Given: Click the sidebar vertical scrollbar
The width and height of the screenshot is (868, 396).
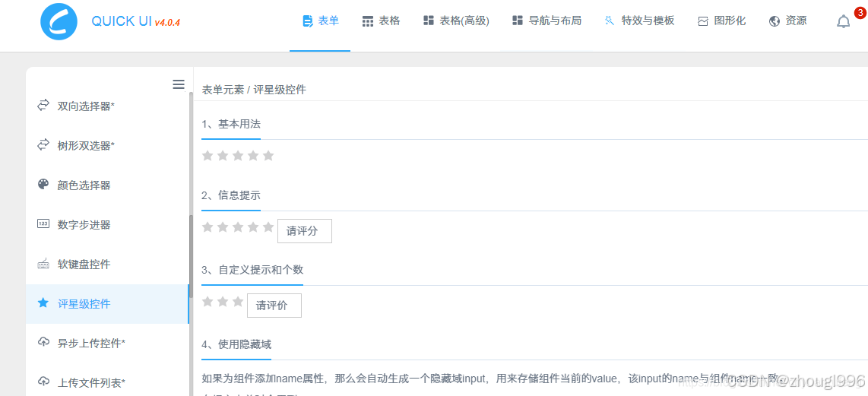Looking at the screenshot, I should (192, 256).
